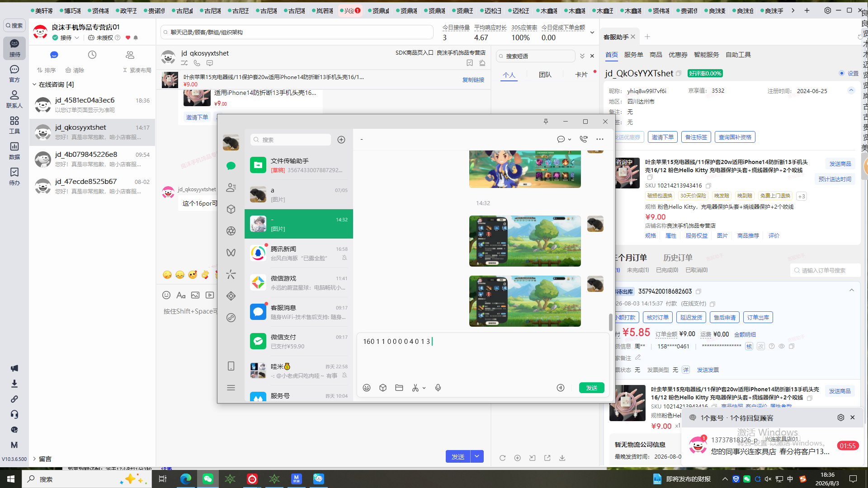The width and height of the screenshot is (868, 488).
Task: Expand the stats bar chevron beside 今日促成下单金额
Action: tap(592, 33)
